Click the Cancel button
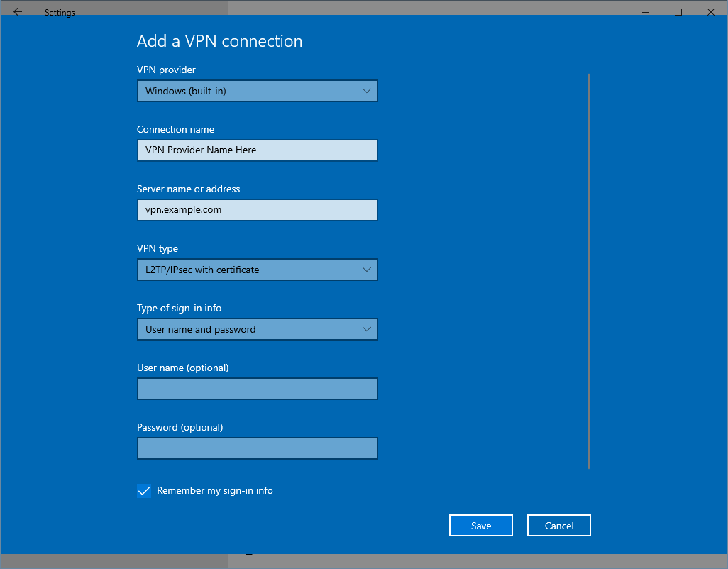Screen dimensions: 728x569 pos(558,525)
